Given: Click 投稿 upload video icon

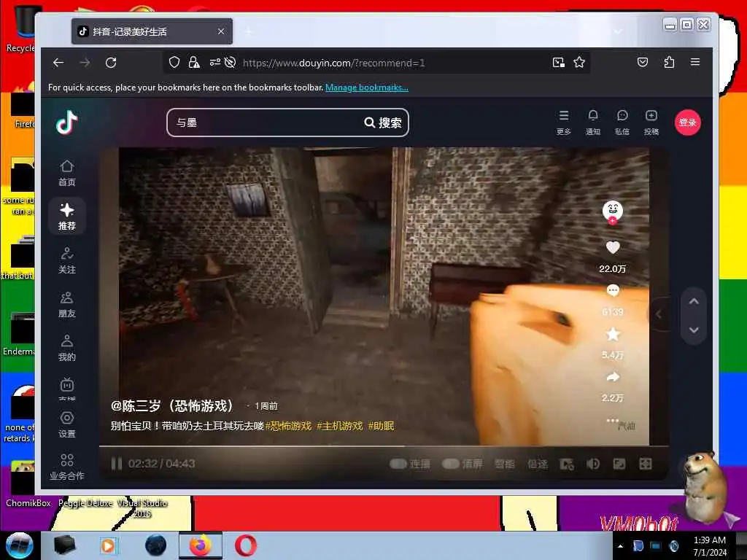Looking at the screenshot, I should tap(651, 122).
